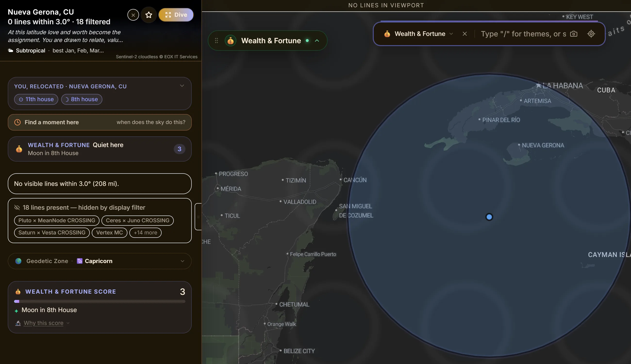
Task: Click the globe icon in Geodetic Zone
Action: (x=18, y=261)
